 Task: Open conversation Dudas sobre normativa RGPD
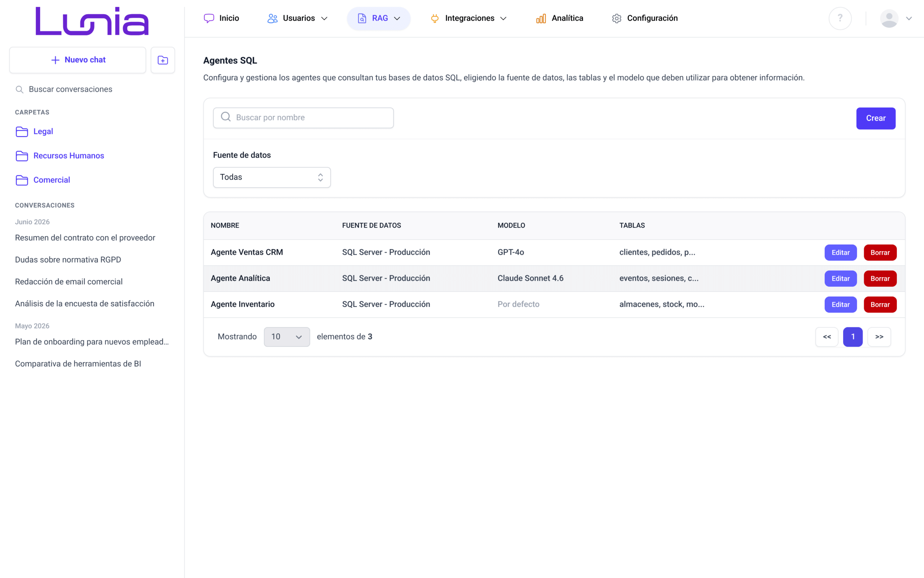pyautogui.click(x=68, y=260)
